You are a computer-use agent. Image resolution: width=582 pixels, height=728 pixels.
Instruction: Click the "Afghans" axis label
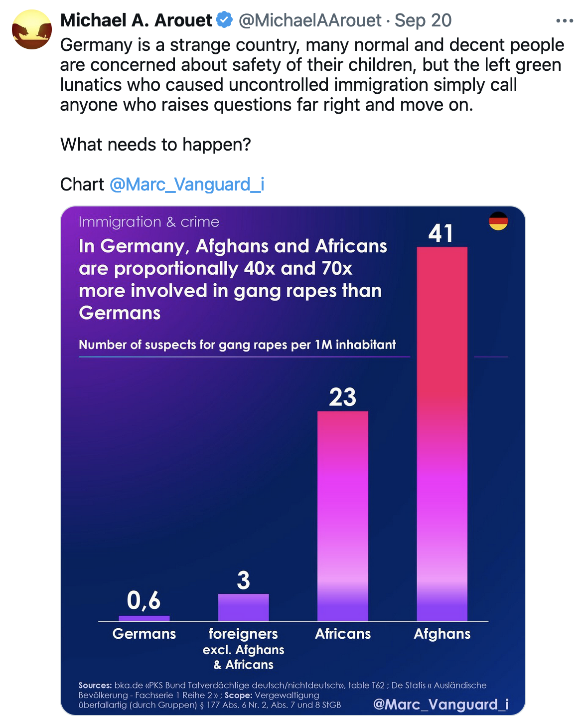point(442,634)
